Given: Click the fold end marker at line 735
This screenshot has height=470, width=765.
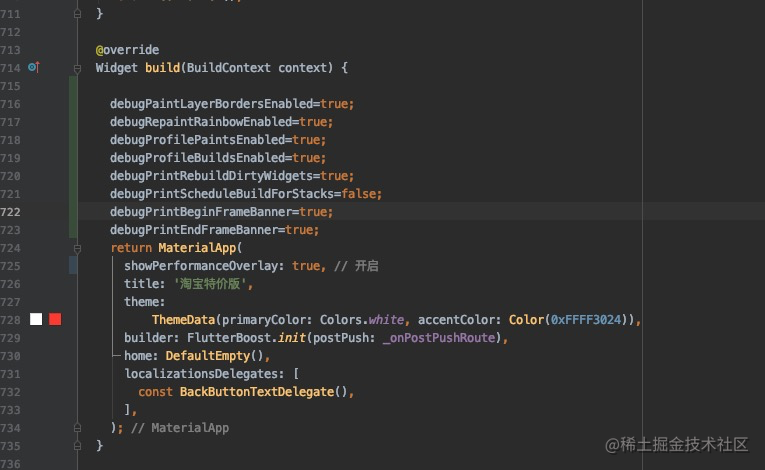Looking at the screenshot, I should (77, 446).
